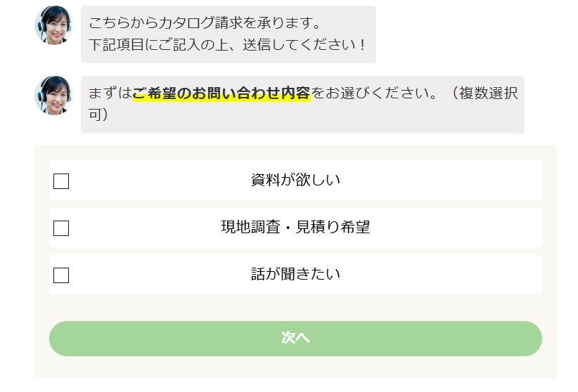
Task: Click the operator avatar beside the catalog request message
Action: (x=53, y=25)
